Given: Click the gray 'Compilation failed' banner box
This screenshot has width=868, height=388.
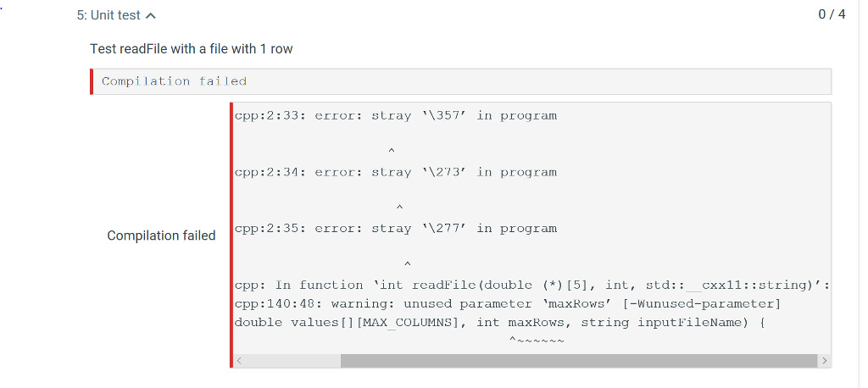Looking at the screenshot, I should tap(460, 81).
